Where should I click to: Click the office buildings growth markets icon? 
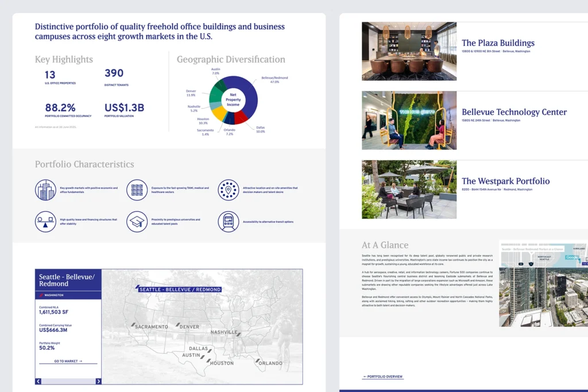click(45, 190)
